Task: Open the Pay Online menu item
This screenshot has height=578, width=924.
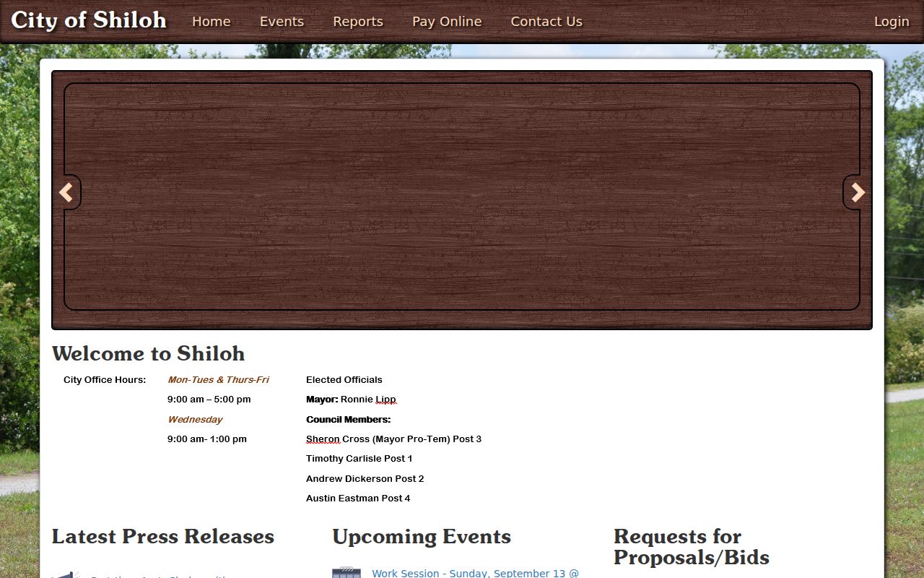Action: pos(447,22)
